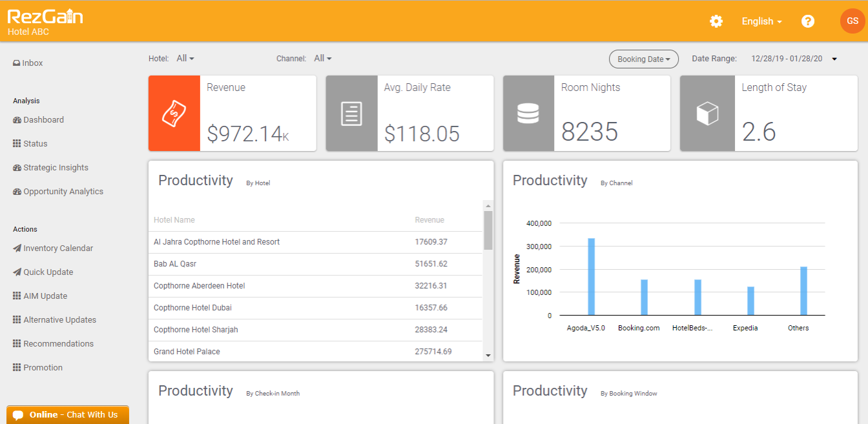Click the Quick Update paper-plane icon

pyautogui.click(x=17, y=272)
